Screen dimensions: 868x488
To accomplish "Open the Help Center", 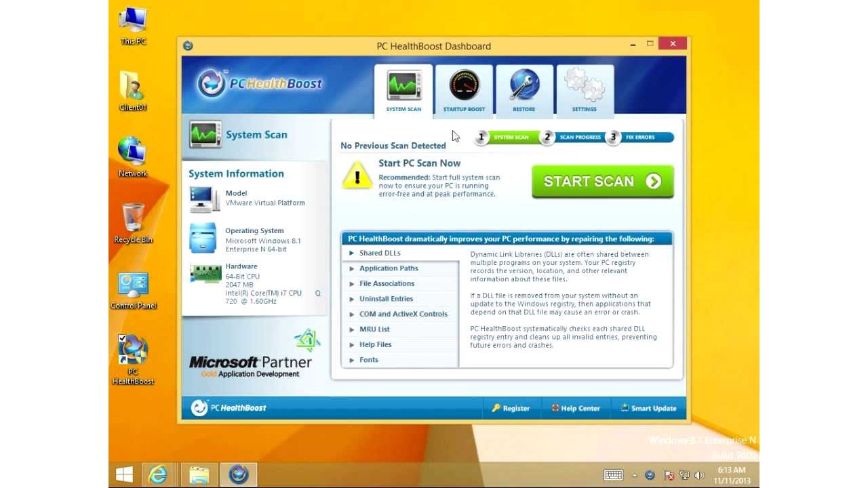I will 575,408.
